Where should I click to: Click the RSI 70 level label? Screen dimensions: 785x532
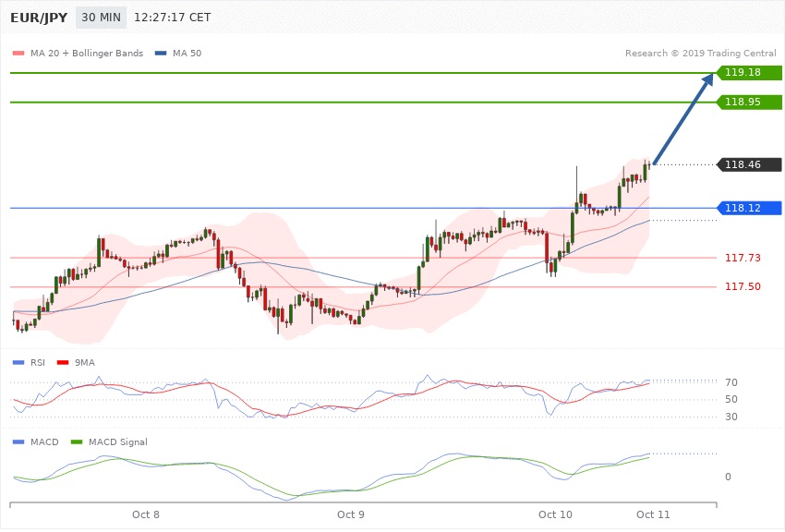(730, 382)
